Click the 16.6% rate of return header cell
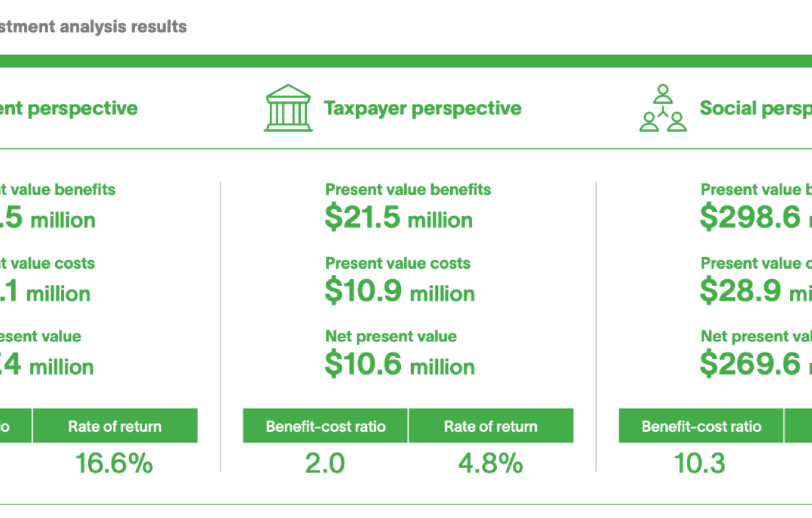Screen dimensions: 812x518 (115, 426)
